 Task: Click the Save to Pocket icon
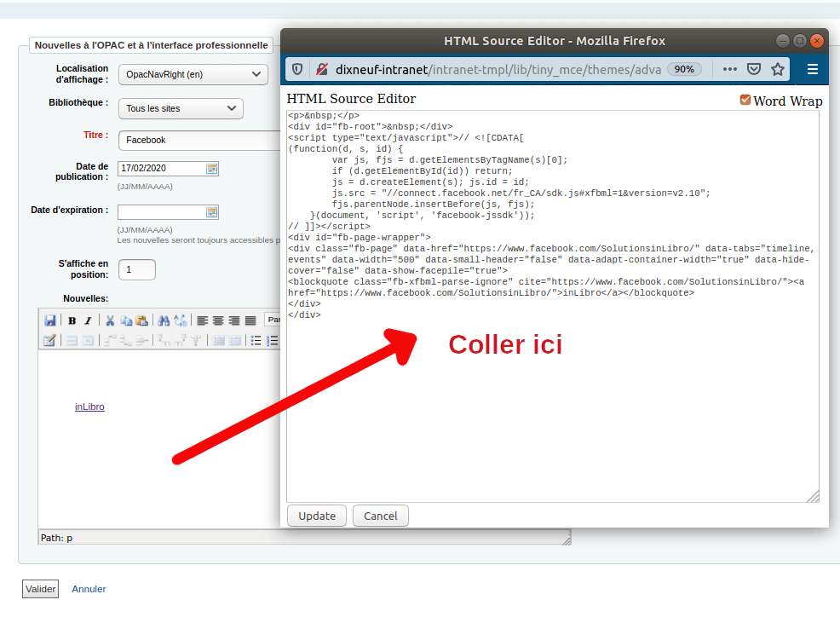point(754,69)
